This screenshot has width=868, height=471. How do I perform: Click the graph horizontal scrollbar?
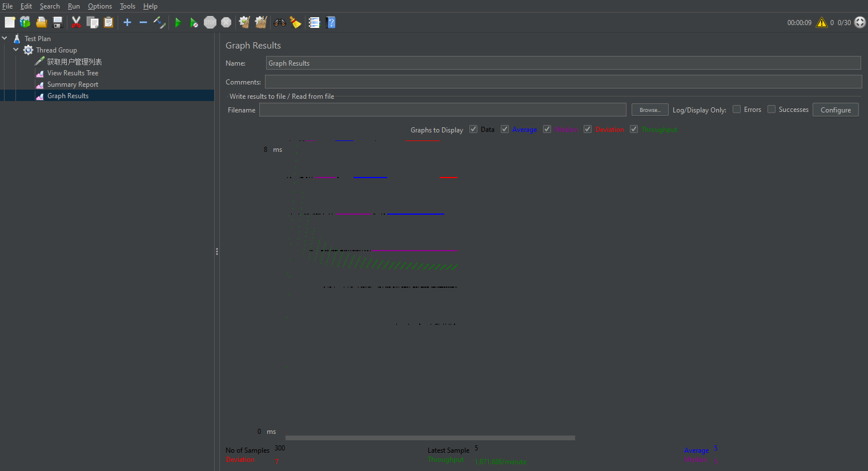click(x=430, y=438)
